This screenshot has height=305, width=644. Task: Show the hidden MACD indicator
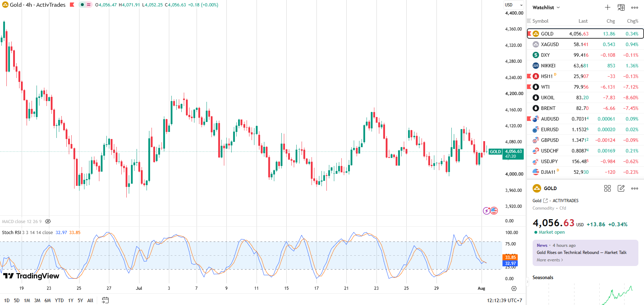point(48,221)
